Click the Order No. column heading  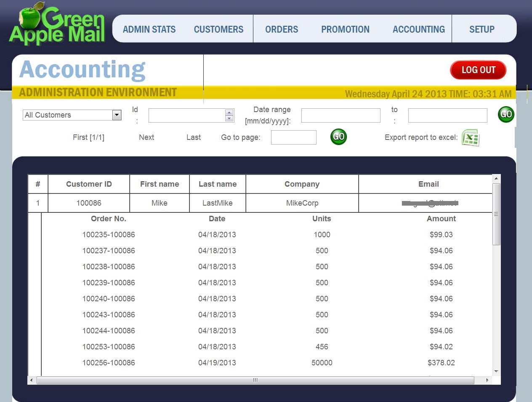click(x=109, y=219)
